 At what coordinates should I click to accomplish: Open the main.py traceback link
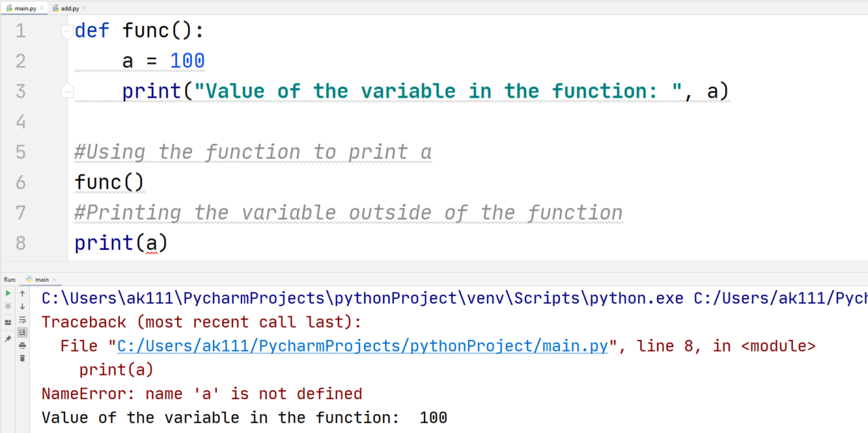click(x=361, y=345)
